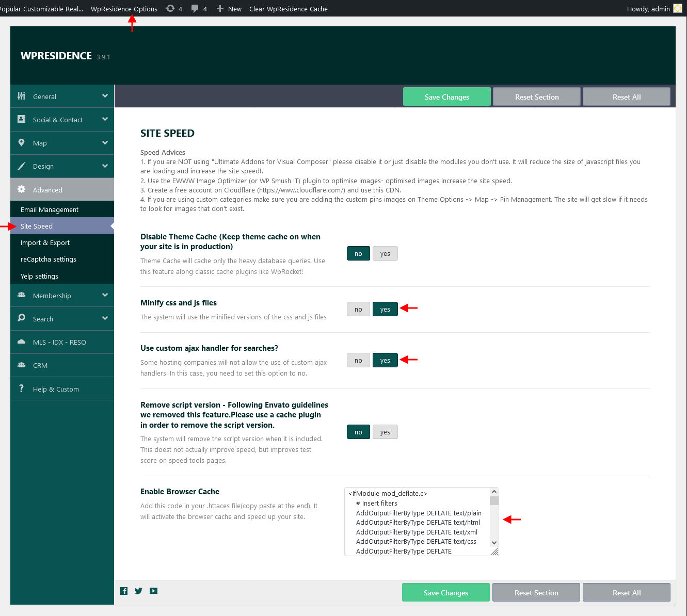The height and width of the screenshot is (616, 687).
Task: Click the top Save Changes button
Action: 447,96
